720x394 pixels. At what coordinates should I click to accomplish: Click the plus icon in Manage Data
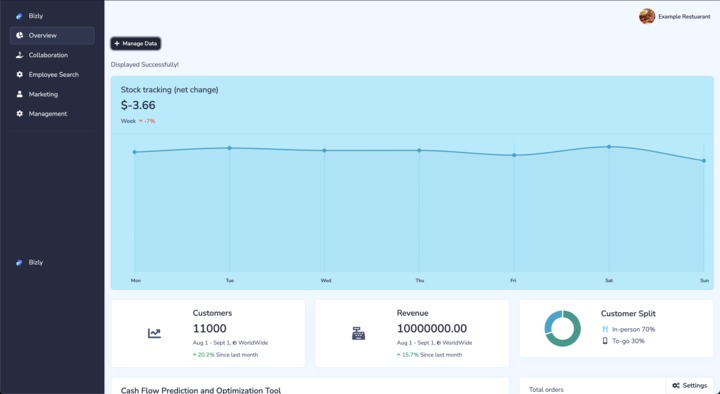click(117, 44)
